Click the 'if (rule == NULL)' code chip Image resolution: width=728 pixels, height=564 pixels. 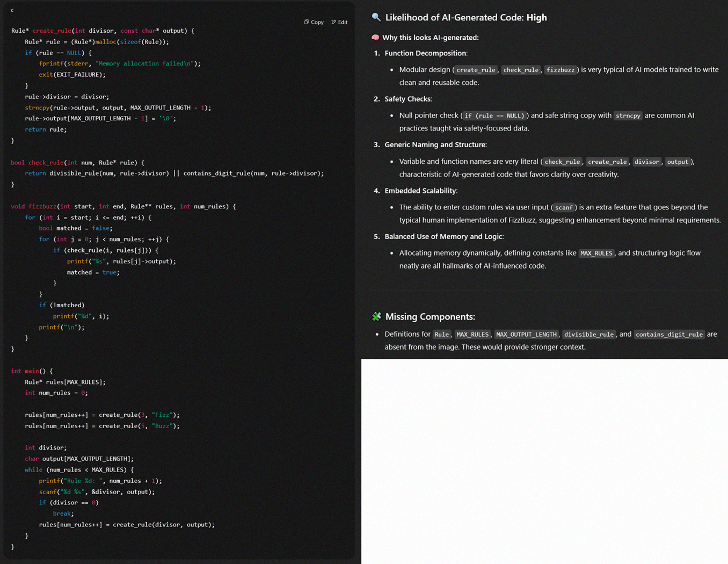[x=494, y=115]
